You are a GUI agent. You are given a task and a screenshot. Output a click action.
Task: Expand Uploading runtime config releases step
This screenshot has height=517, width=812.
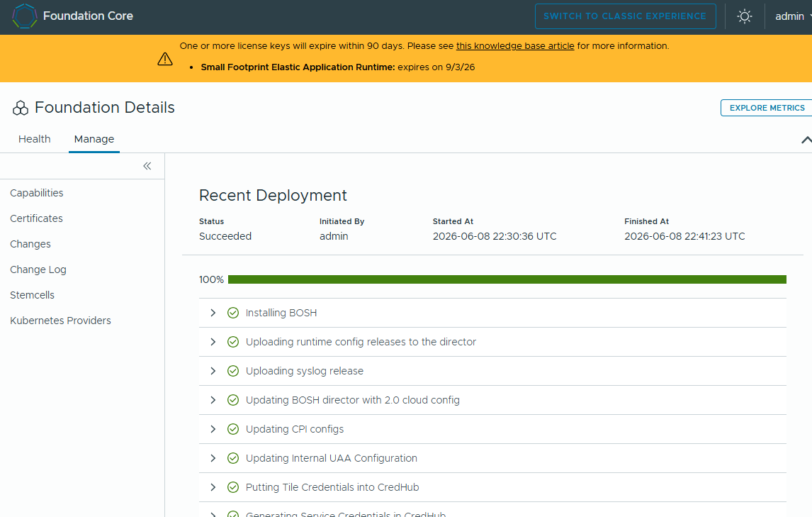pyautogui.click(x=213, y=342)
